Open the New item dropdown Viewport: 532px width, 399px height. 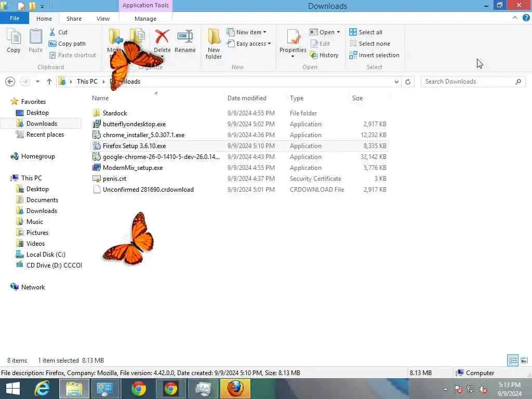point(246,32)
